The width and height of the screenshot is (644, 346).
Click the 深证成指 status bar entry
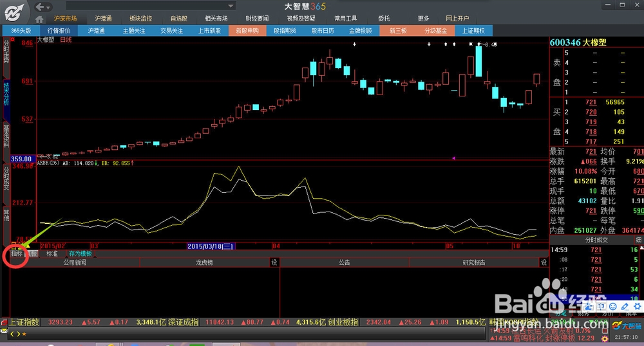(x=184, y=322)
